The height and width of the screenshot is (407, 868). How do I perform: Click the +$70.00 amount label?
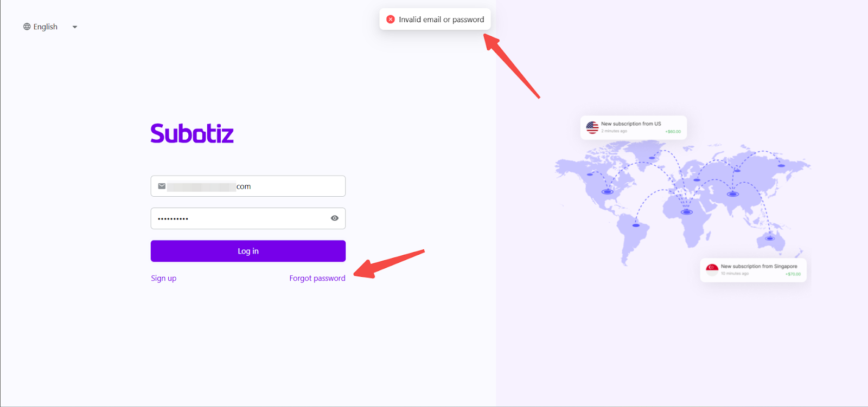pyautogui.click(x=793, y=274)
